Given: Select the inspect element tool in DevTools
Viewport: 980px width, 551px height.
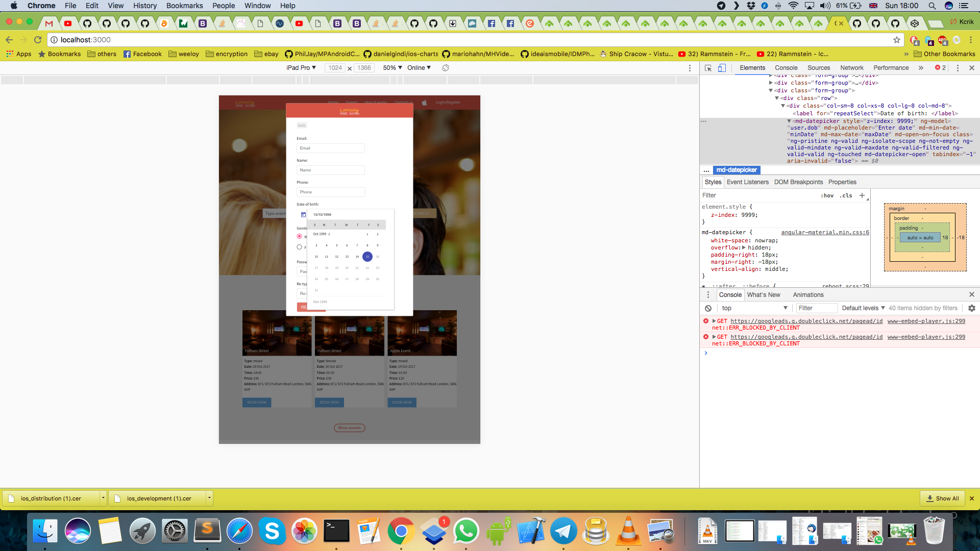Looking at the screenshot, I should (707, 68).
